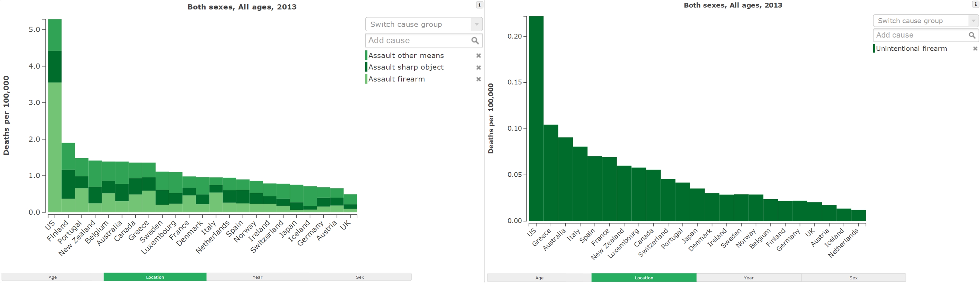The height and width of the screenshot is (283, 980).
Task: Click Deaths per 100,000 label on left chart
Action: [x=6, y=115]
